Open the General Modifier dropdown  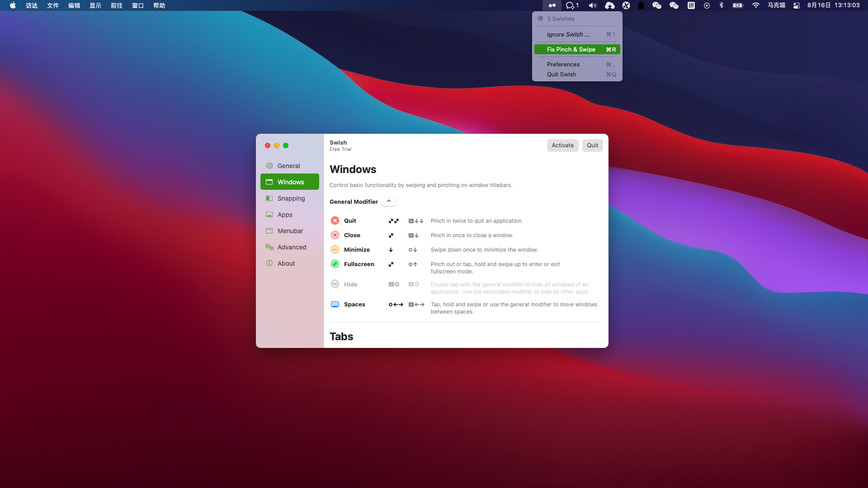point(388,202)
